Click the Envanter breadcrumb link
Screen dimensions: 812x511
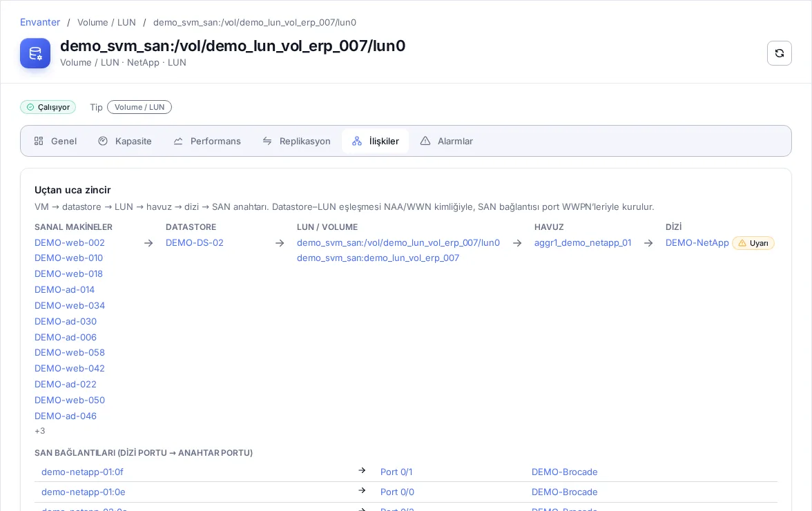pos(40,22)
